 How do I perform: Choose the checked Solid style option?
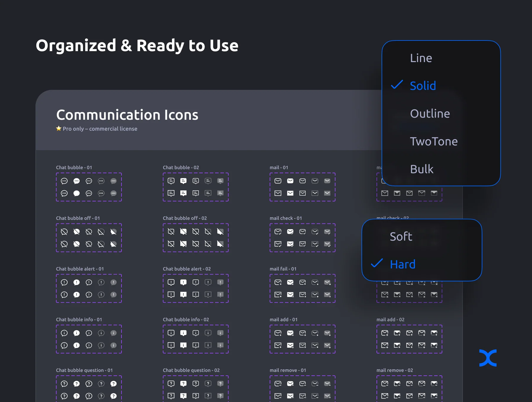(423, 86)
